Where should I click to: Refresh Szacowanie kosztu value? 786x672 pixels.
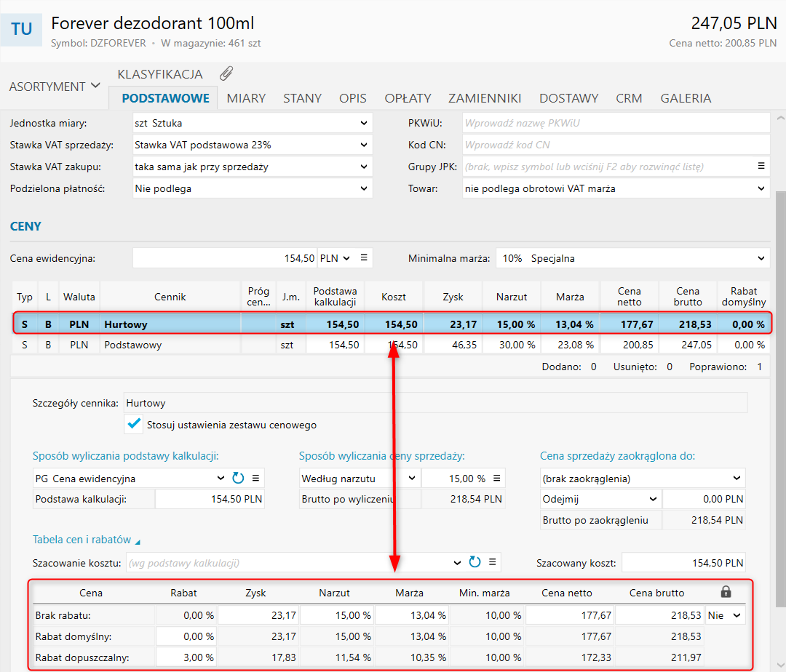pos(475,562)
